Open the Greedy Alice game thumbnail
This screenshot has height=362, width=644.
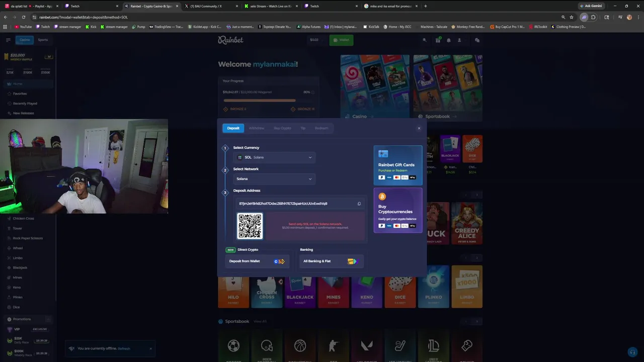(x=467, y=223)
